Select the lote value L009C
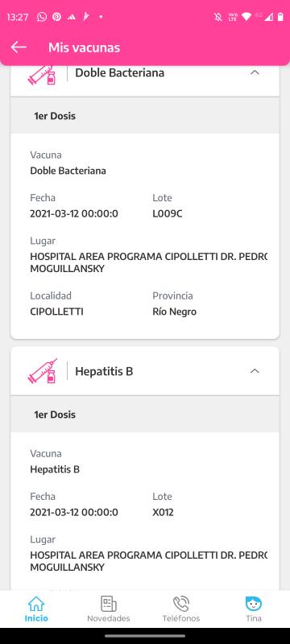 [168, 214]
